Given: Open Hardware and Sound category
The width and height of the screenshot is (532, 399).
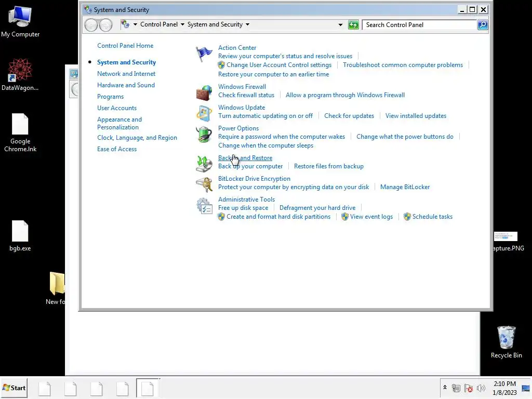Looking at the screenshot, I should (126, 85).
